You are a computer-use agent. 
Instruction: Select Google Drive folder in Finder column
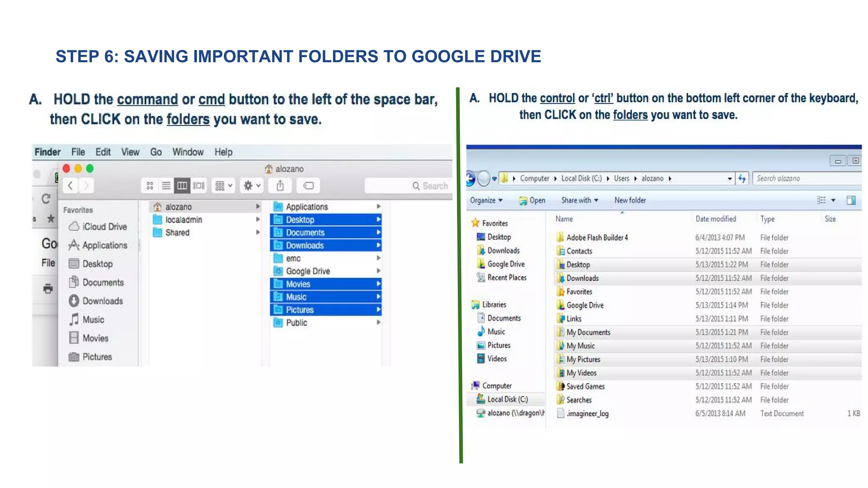[326, 271]
